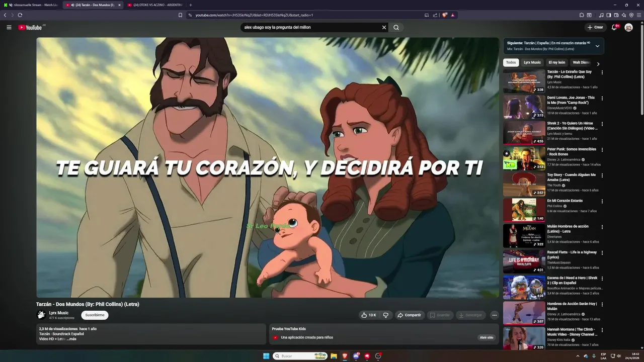Expand the video description with ...más
The image size is (644, 362).
tap(71, 339)
